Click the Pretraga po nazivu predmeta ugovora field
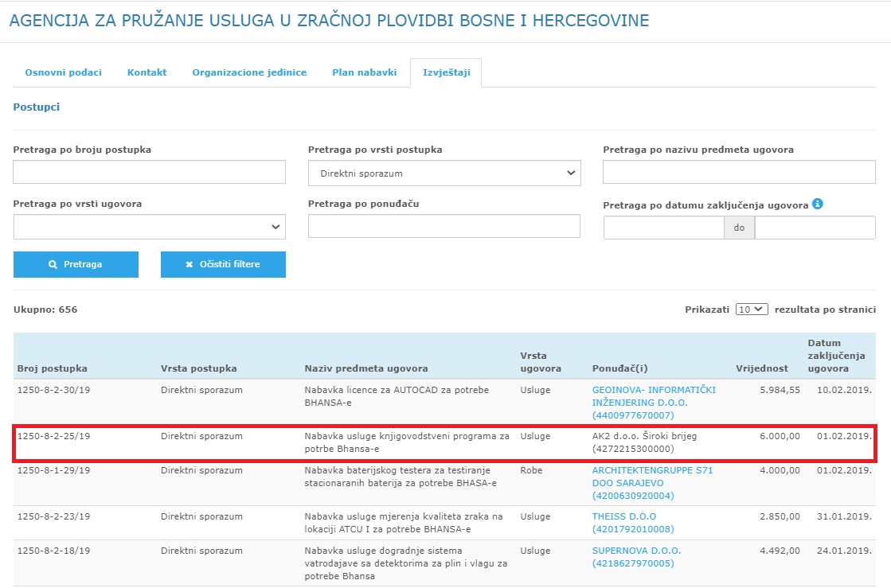 (x=739, y=172)
